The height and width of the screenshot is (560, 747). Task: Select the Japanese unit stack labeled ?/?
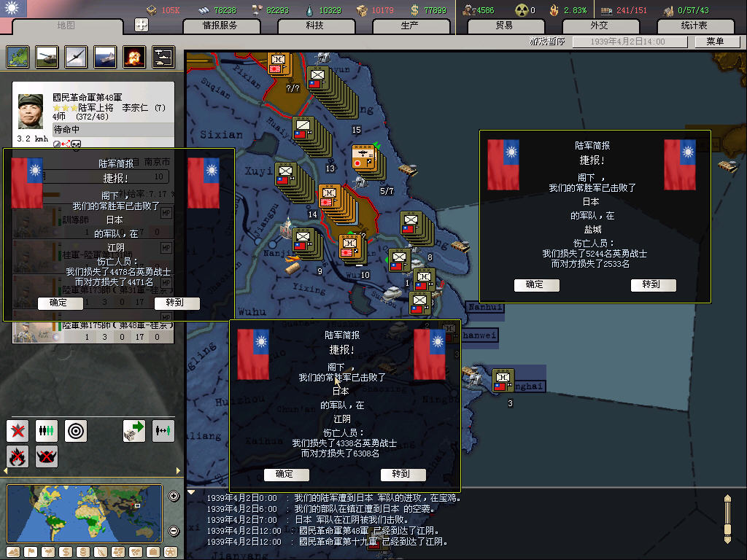coord(279,65)
